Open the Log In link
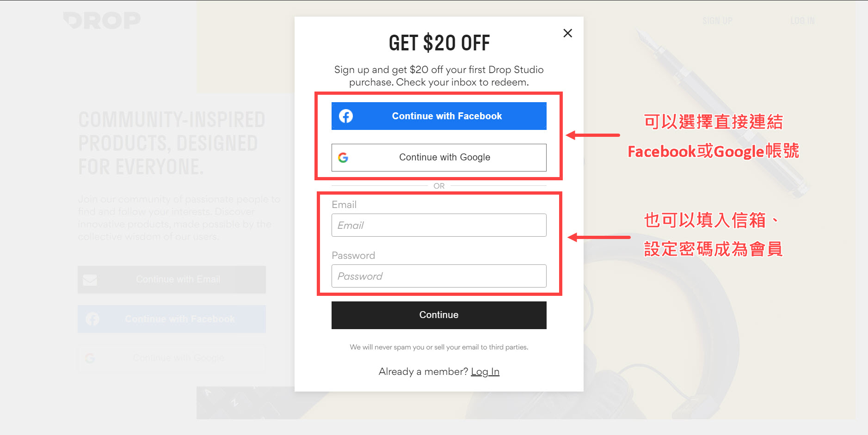Image resolution: width=868 pixels, height=435 pixels. pos(485,372)
